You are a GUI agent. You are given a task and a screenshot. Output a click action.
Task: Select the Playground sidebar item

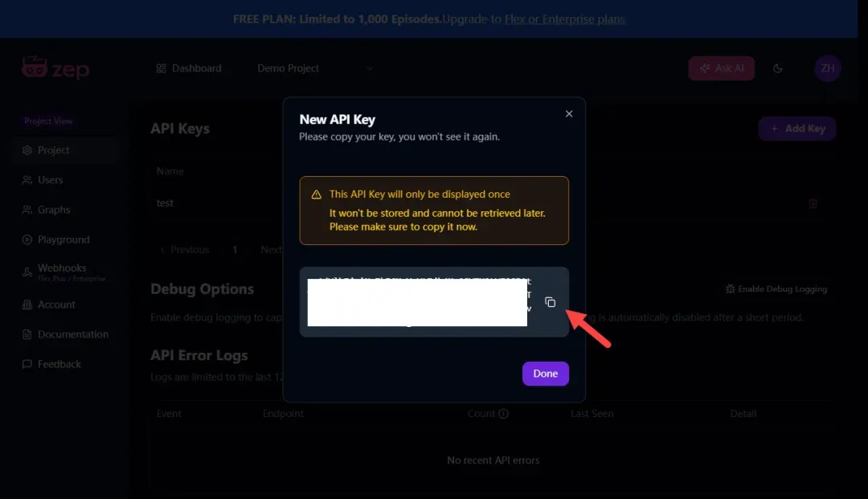pos(65,239)
